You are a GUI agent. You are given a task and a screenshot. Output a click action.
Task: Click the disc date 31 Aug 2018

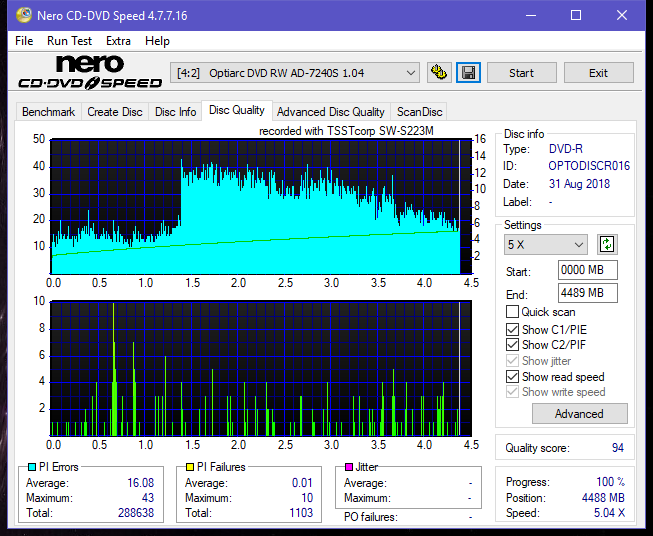[579, 184]
